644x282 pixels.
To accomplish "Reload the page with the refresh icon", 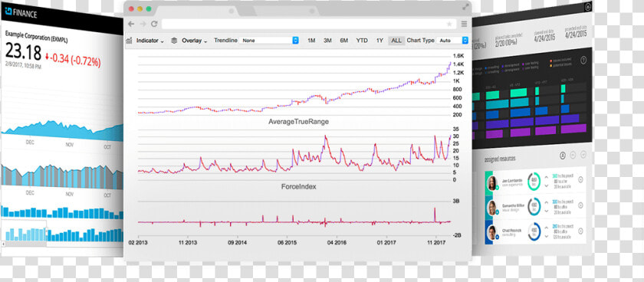I will tap(154, 24).
